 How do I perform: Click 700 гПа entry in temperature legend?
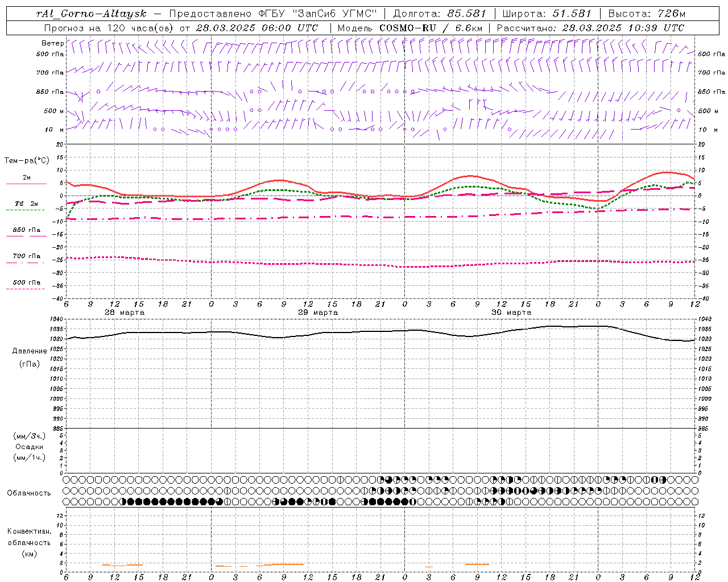coord(27,256)
